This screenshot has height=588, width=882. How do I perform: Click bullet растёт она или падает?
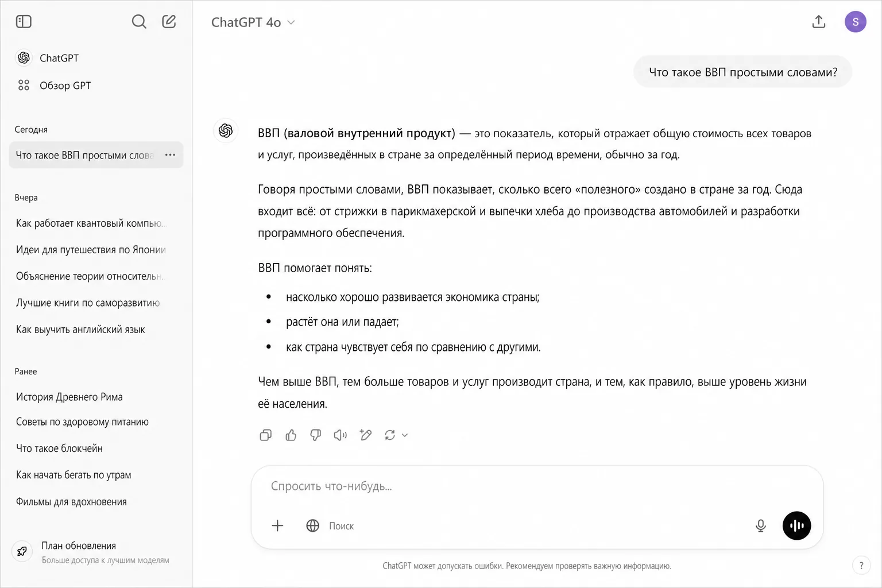(x=342, y=322)
